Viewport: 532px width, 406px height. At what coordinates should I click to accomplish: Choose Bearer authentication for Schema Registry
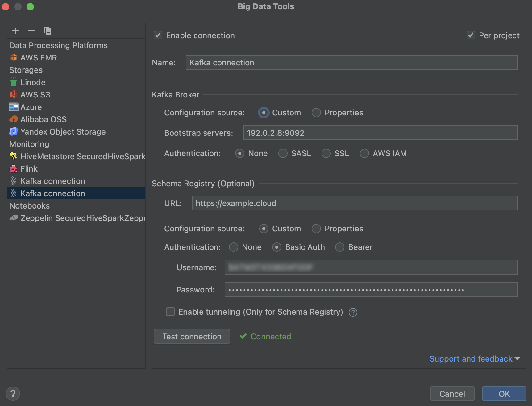click(339, 247)
